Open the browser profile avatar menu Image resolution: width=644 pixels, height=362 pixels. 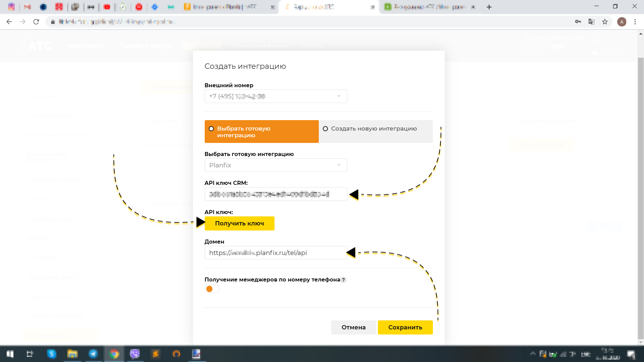tap(622, 21)
